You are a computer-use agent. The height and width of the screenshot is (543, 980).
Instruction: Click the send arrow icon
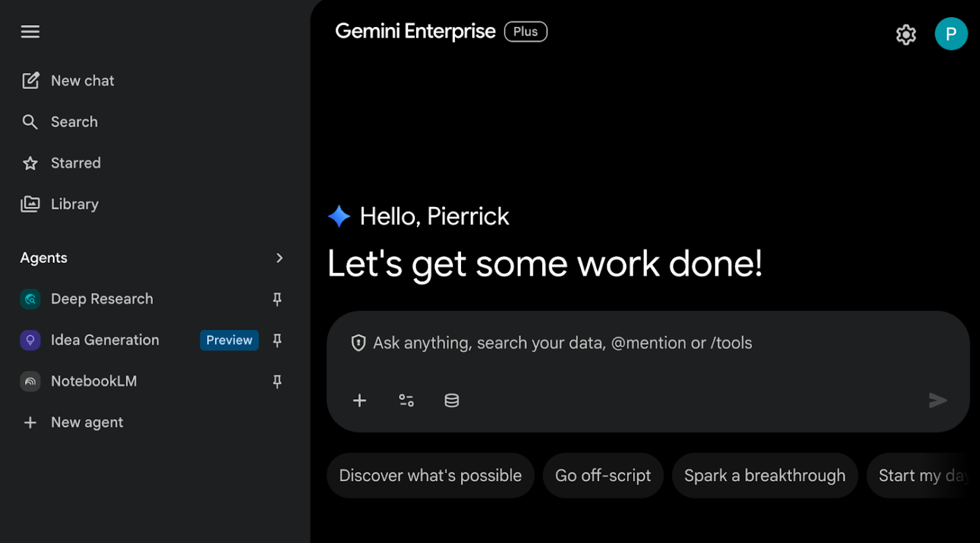[937, 401]
